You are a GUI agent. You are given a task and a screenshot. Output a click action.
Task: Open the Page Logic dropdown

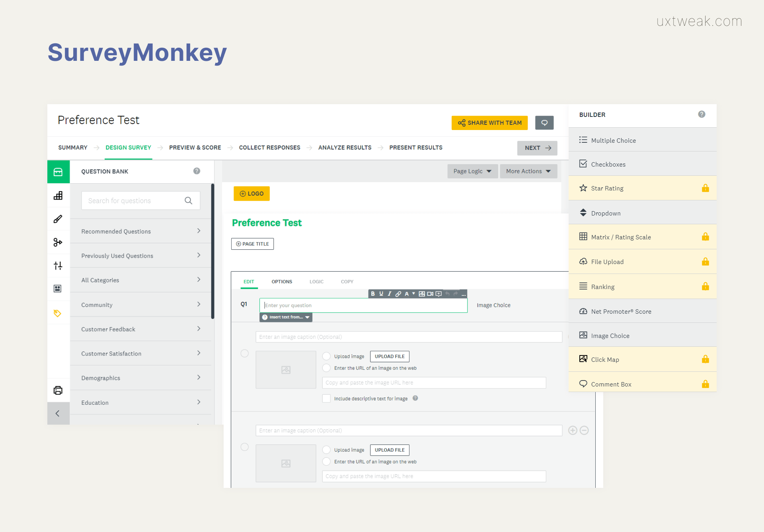[x=472, y=171]
